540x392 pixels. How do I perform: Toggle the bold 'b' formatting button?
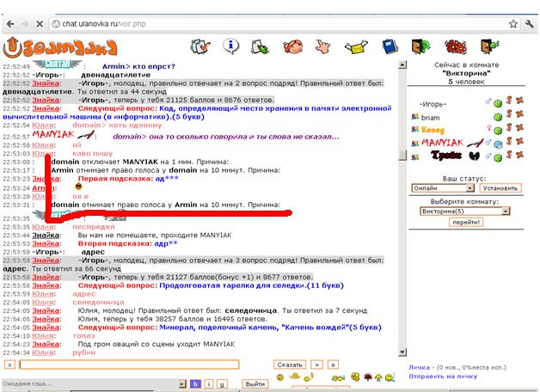coord(196,383)
